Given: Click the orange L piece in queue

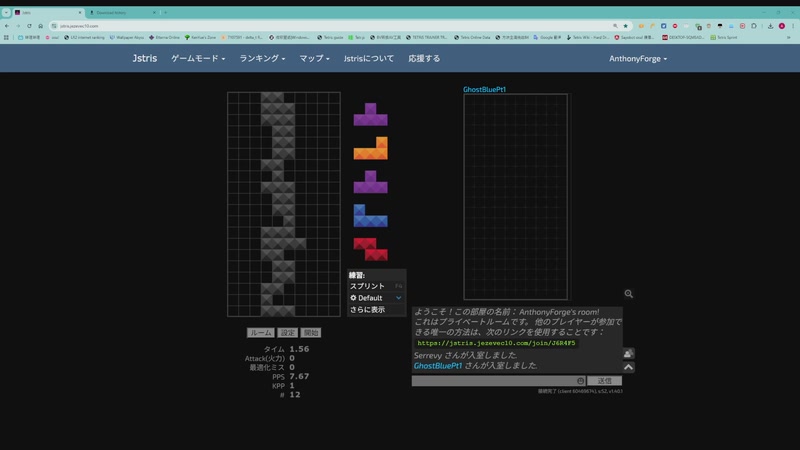Looking at the screenshot, I should click(x=370, y=148).
